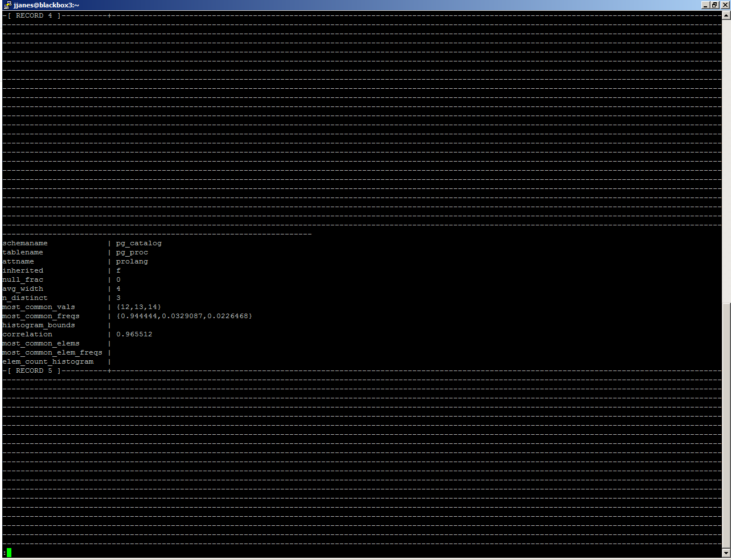Click the PuTTY icon in the title bar
The image size is (731, 560).
coord(7,5)
